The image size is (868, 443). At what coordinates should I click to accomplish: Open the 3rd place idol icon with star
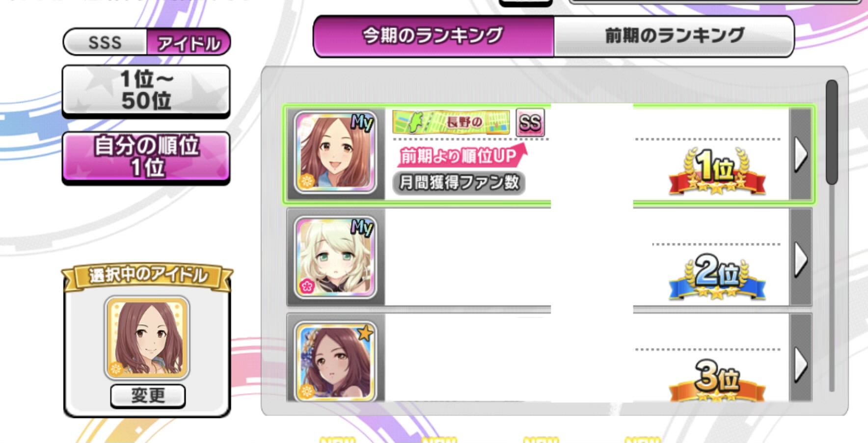coord(335,362)
